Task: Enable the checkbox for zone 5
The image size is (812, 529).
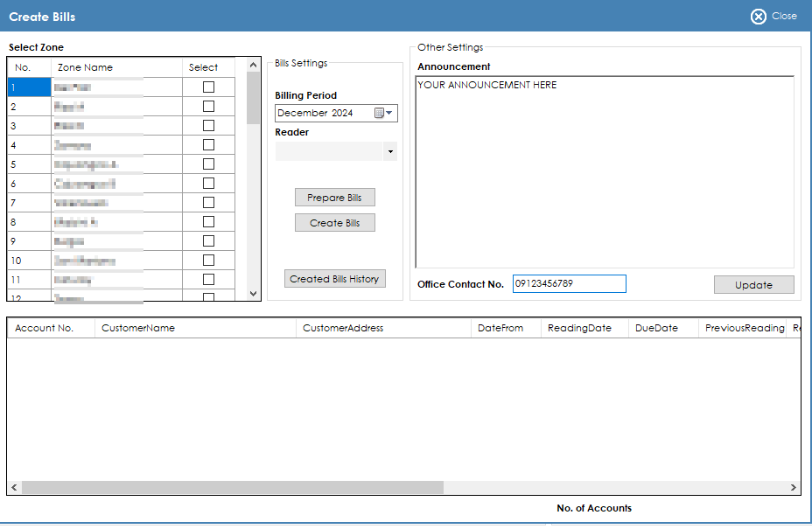Action: [208, 164]
